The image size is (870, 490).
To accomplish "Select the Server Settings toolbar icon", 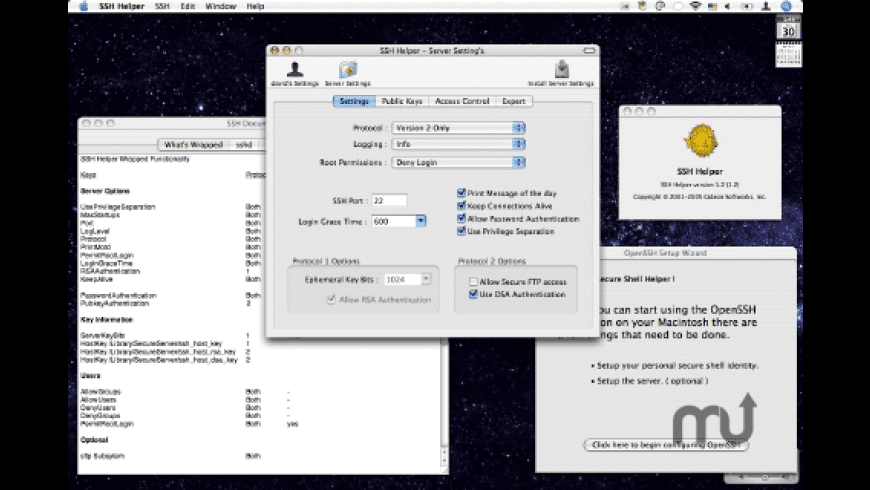I will pyautogui.click(x=348, y=74).
